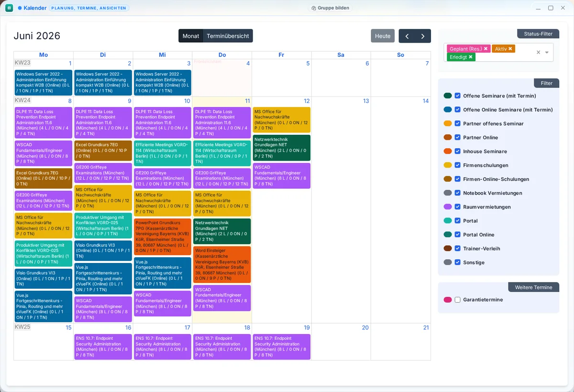Viewport: 574px width, 392px height.
Task: Open Word Einsteiger event on Thursday 11
Action: coord(222,264)
